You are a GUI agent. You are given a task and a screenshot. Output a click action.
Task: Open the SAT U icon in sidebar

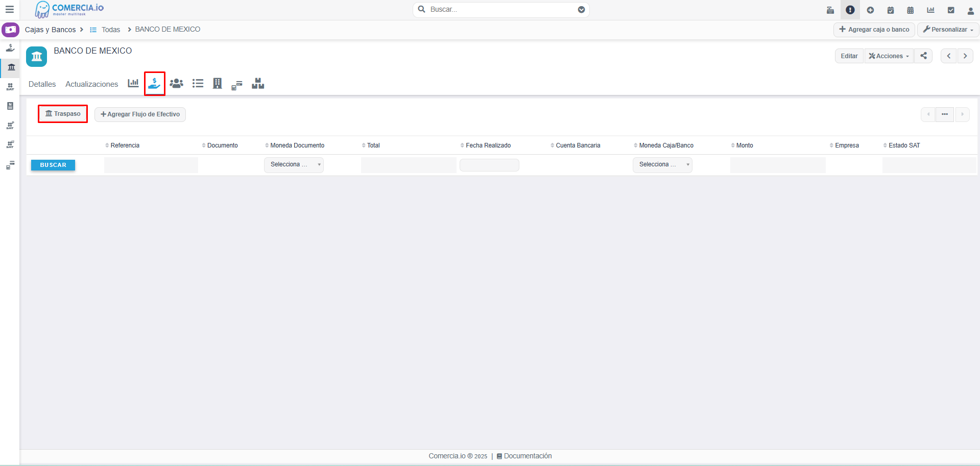point(10,145)
